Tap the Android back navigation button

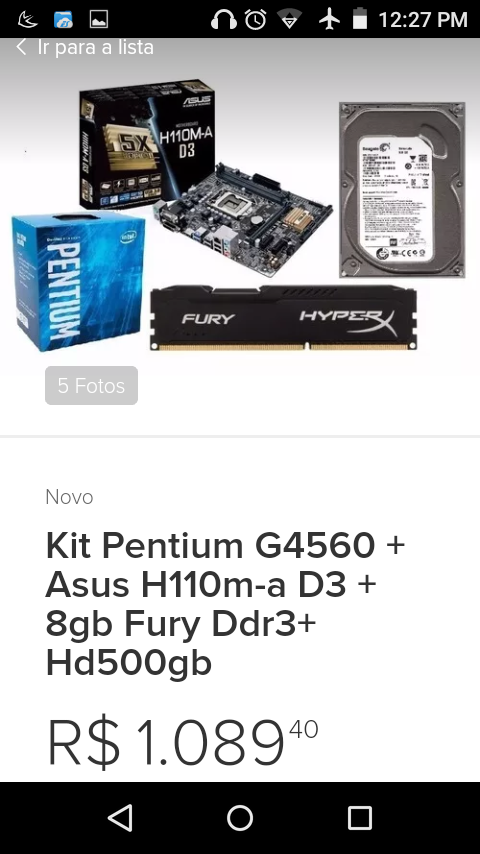[120, 818]
